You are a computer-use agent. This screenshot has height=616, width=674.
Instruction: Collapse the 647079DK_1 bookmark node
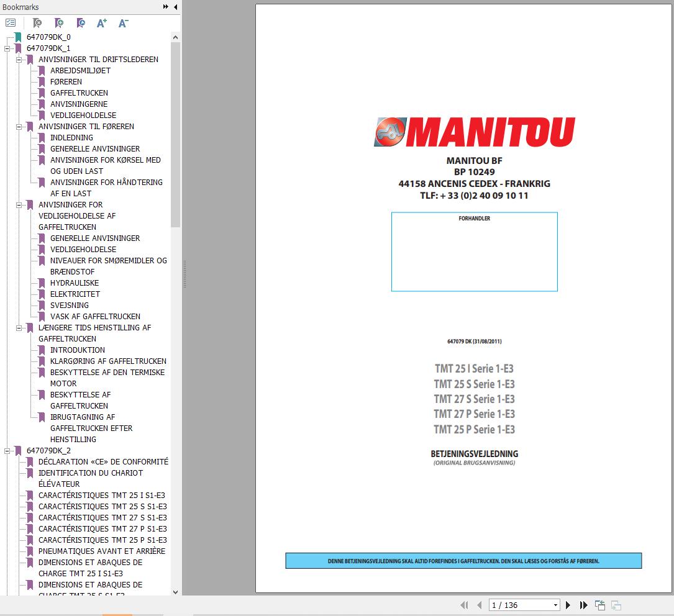coord(7,48)
